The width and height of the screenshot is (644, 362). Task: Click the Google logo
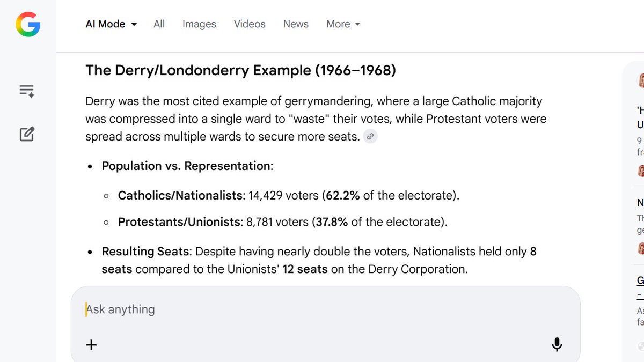28,24
